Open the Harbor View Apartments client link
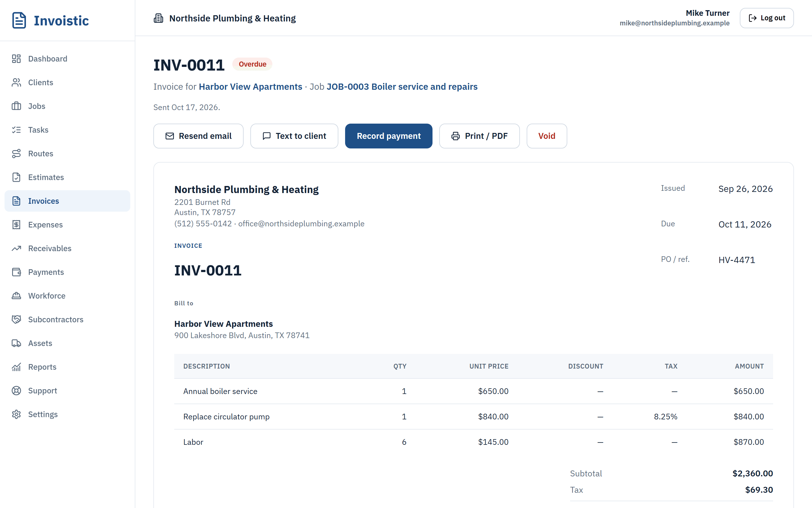 250,87
